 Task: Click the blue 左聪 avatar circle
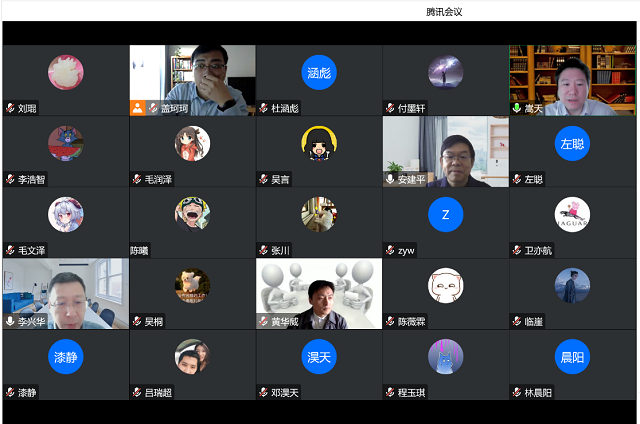pyautogui.click(x=572, y=143)
